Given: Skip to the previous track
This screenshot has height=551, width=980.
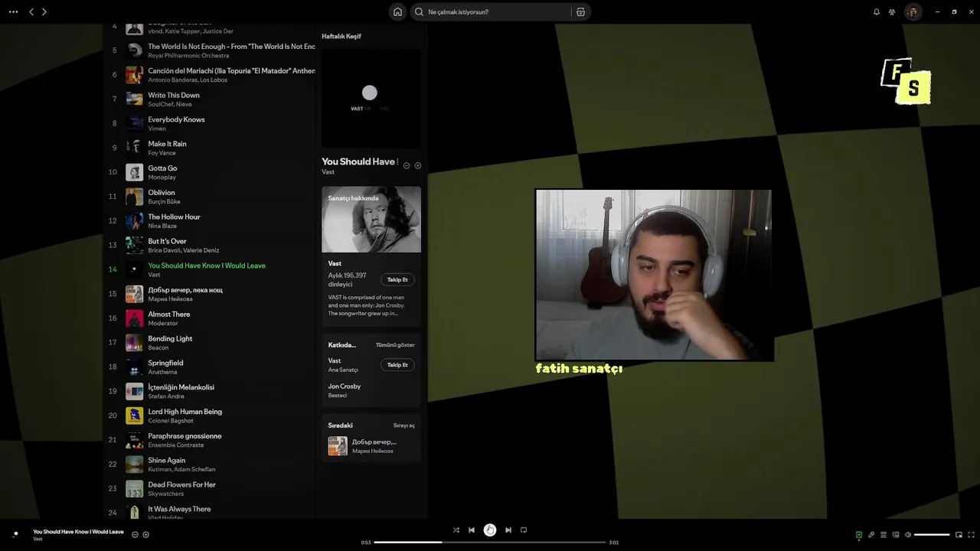Looking at the screenshot, I should (472, 530).
